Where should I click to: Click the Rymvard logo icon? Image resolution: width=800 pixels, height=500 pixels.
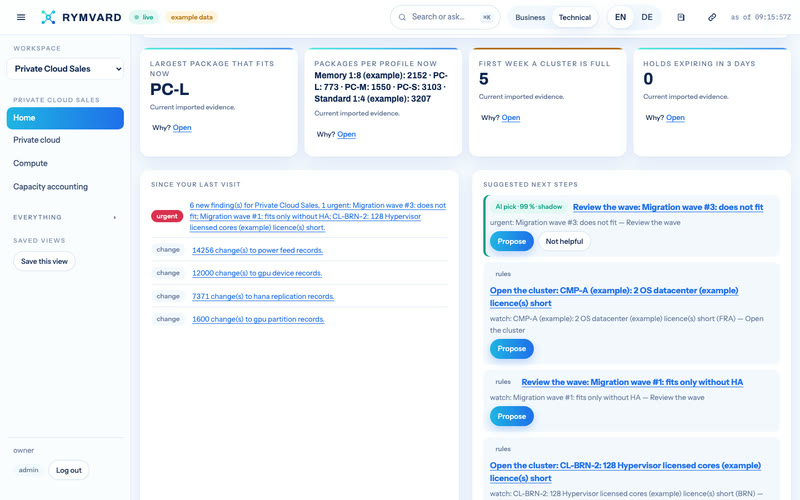[x=48, y=17]
